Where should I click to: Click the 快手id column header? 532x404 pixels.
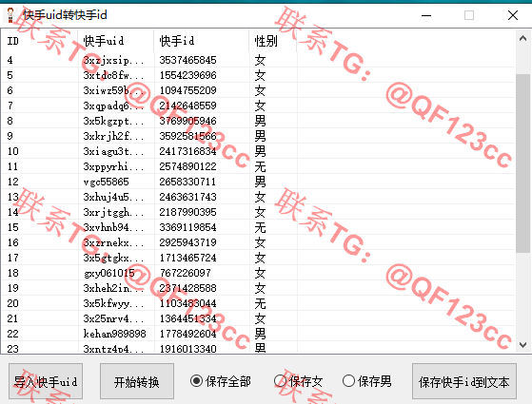tap(201, 41)
